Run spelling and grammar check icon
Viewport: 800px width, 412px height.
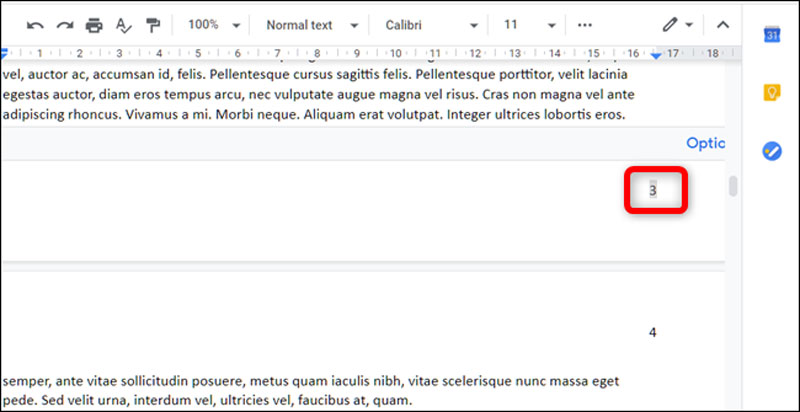click(124, 25)
